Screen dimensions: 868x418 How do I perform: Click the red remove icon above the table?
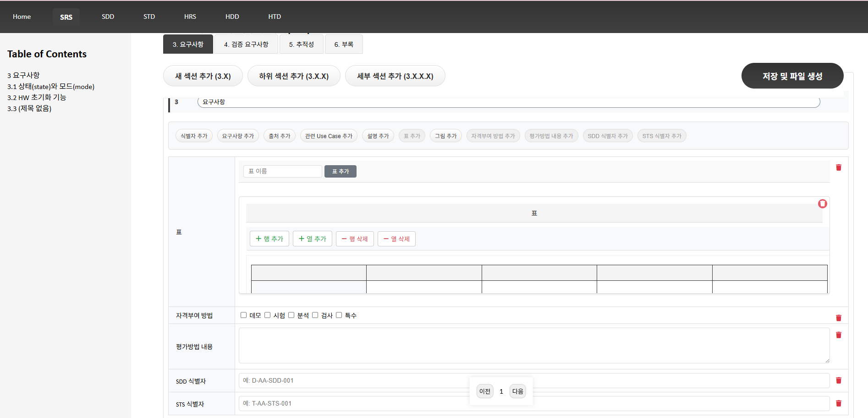823,204
